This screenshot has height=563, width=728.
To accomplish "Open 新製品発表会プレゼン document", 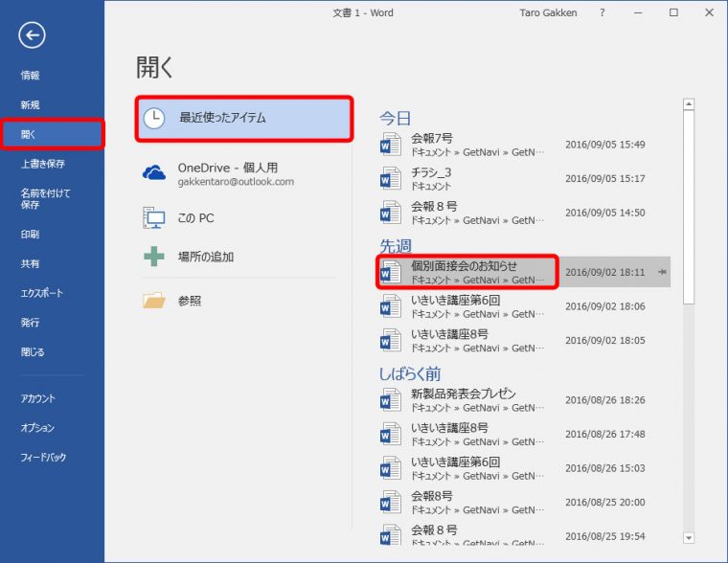I will (524, 400).
